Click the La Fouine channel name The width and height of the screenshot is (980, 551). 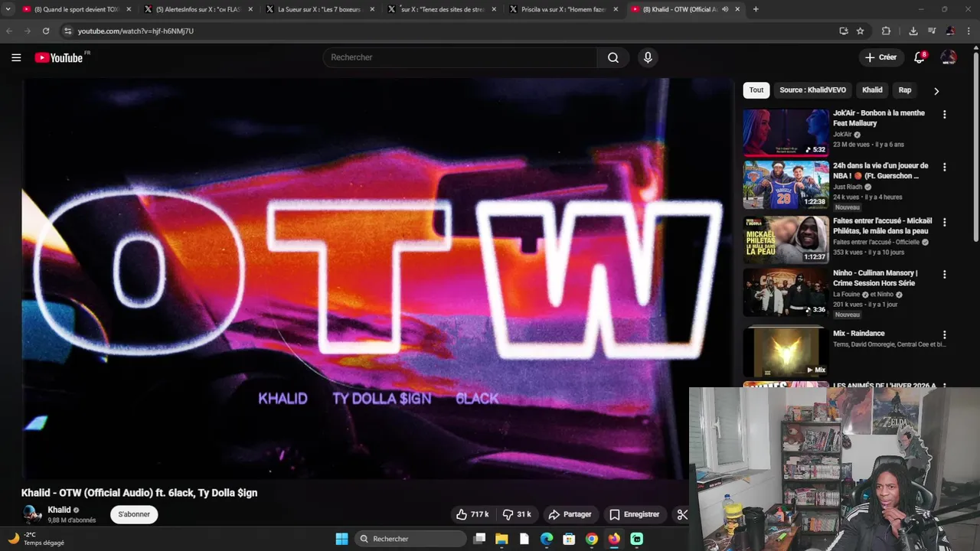(847, 295)
